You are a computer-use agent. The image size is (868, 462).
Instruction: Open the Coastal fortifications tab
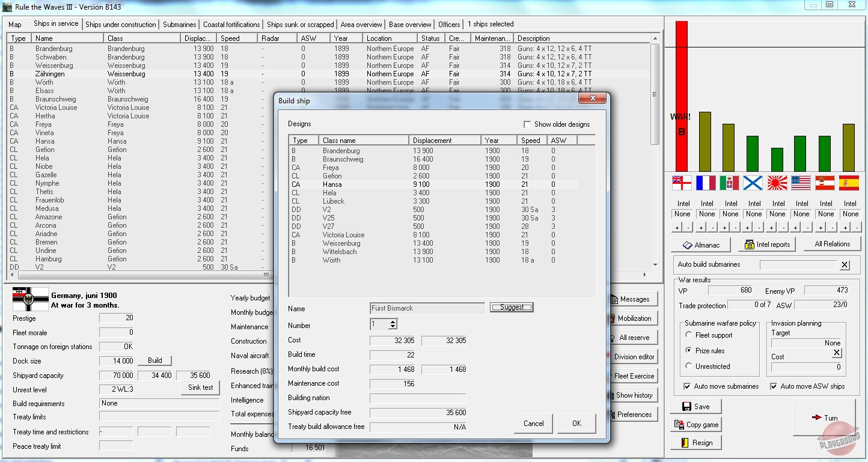[x=231, y=25]
